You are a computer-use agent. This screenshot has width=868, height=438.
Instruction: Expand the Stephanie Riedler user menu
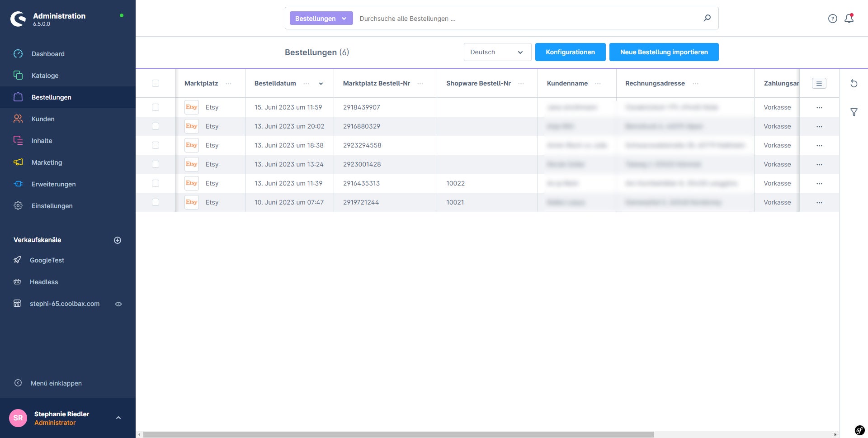click(x=118, y=418)
